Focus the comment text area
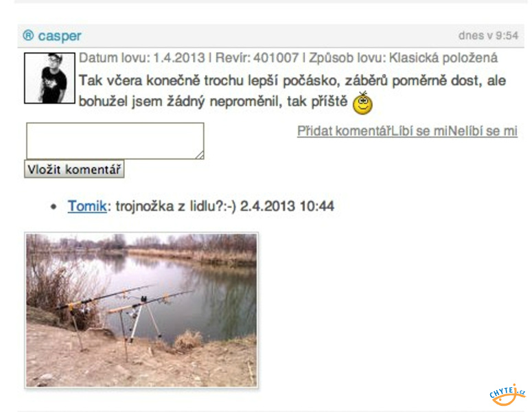This screenshot has height=412, width=532. coord(115,141)
